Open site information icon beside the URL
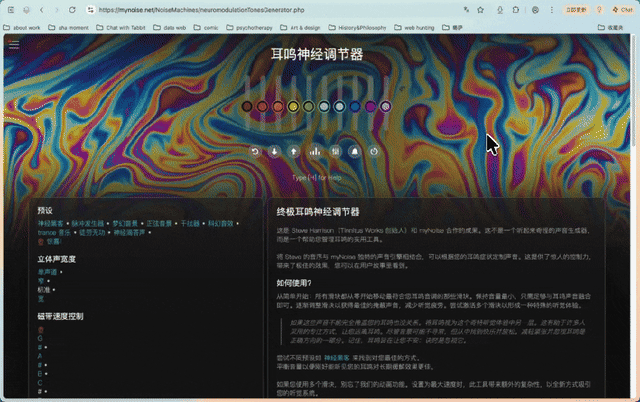The height and width of the screenshot is (402, 640). 91,10
